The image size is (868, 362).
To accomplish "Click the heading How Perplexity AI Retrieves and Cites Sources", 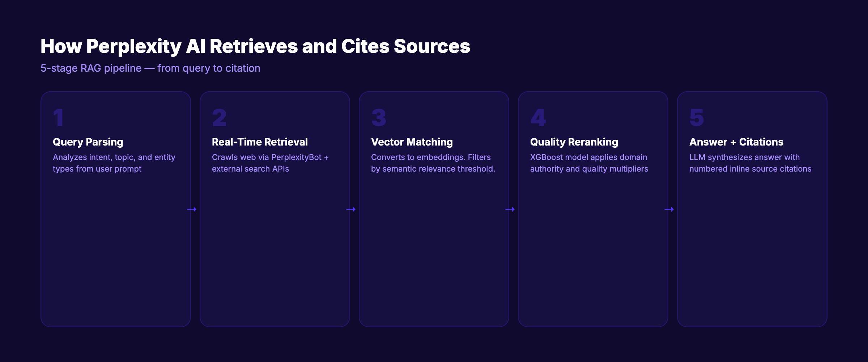I will 255,46.
